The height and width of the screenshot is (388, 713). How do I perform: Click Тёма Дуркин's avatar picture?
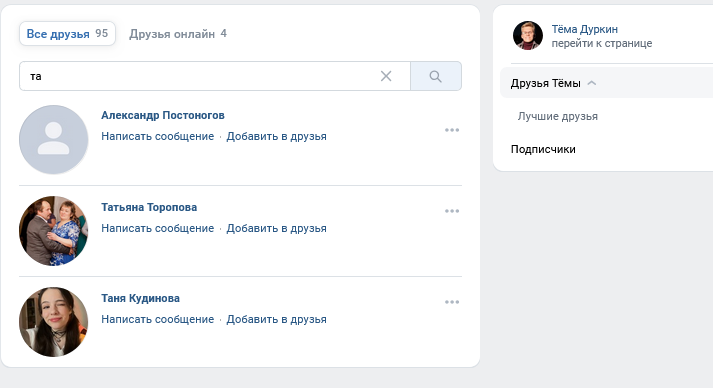click(x=528, y=35)
